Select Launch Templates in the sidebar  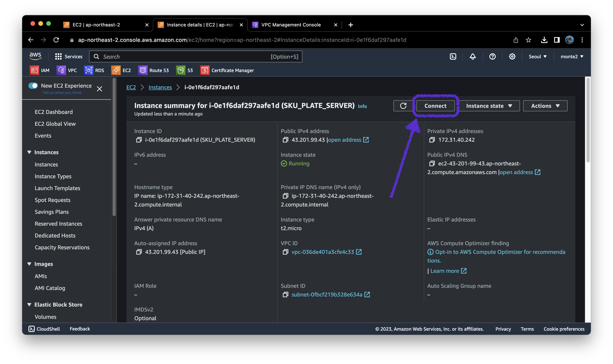[x=57, y=188]
